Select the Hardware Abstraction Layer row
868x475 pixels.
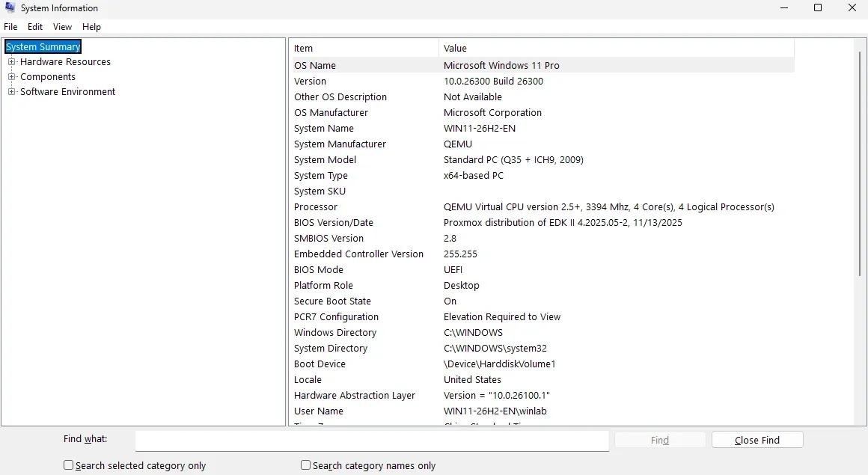tap(543, 395)
